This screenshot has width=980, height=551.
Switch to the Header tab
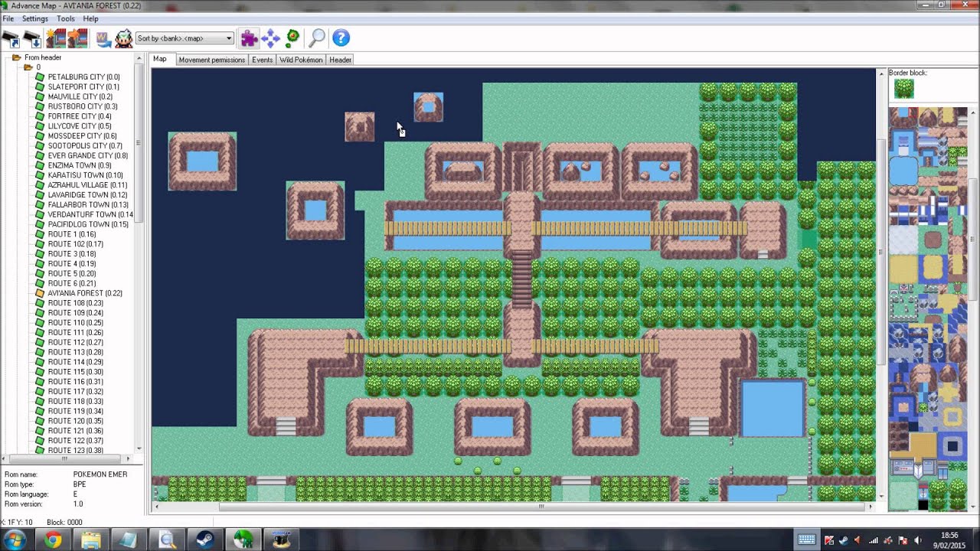tap(341, 60)
